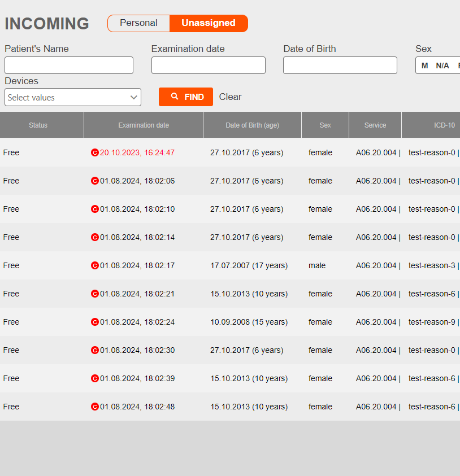Viewport: 460px width, 476px height.
Task: Click the Status column header
Action: coord(38,125)
